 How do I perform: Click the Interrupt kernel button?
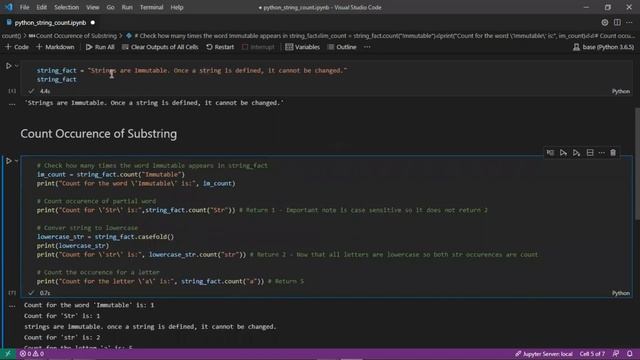[258, 47]
